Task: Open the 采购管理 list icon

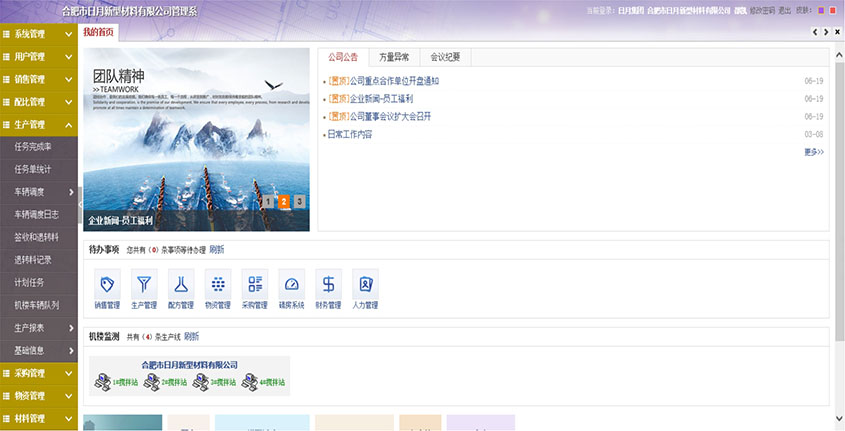Action: point(255,283)
